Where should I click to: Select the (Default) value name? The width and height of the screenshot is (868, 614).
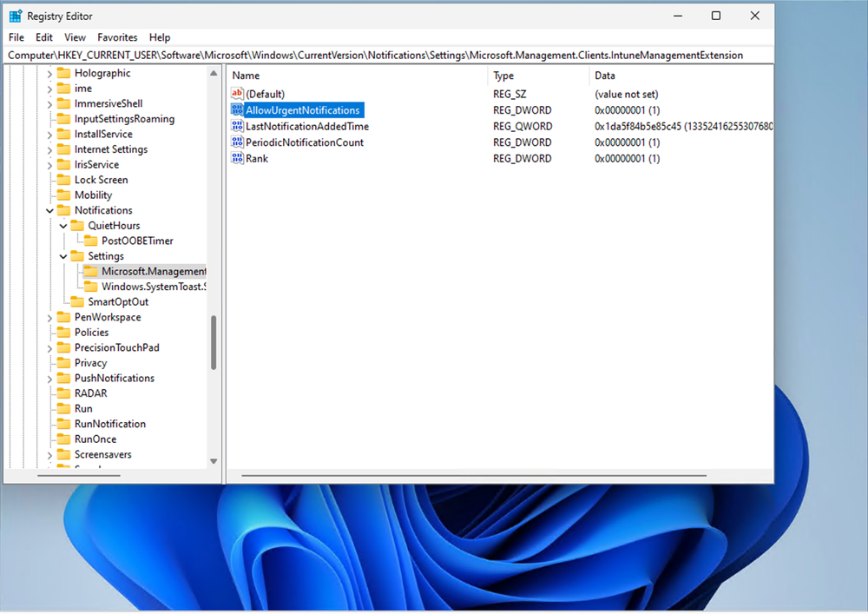point(265,94)
